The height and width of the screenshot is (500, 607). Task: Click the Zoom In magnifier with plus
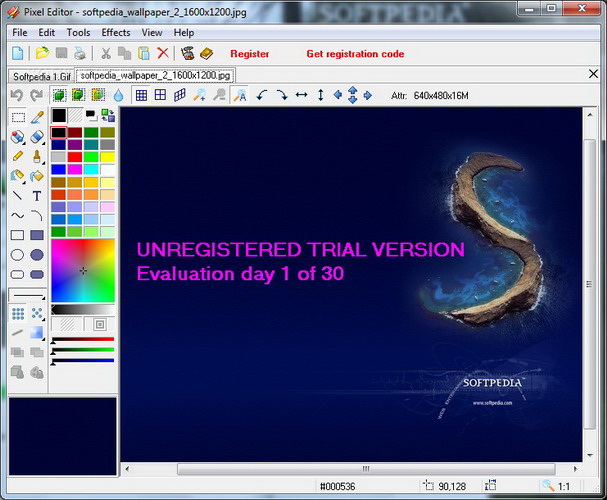[x=199, y=95]
